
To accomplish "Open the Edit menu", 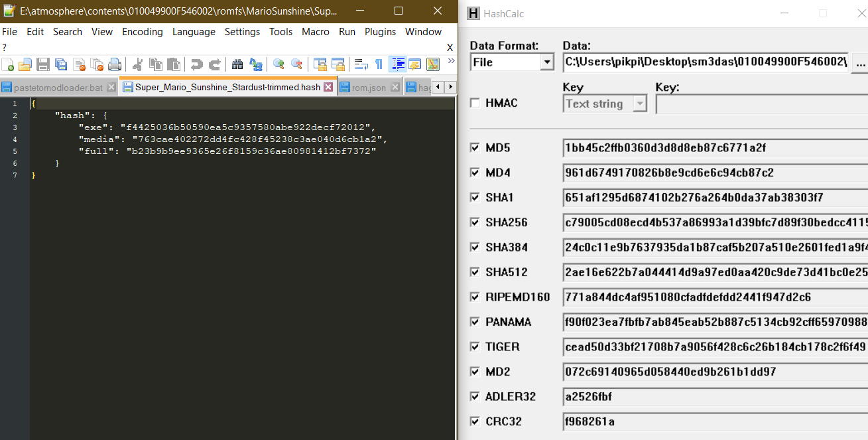I will pos(35,32).
